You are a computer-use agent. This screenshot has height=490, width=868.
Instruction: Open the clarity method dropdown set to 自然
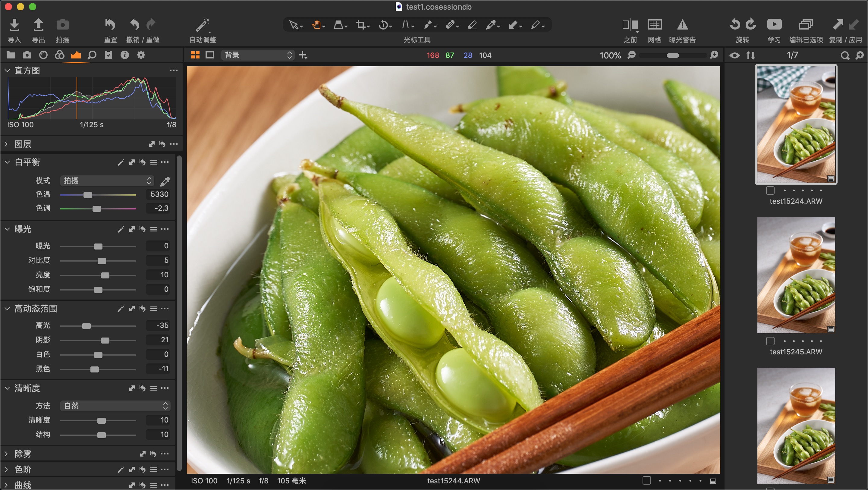115,406
